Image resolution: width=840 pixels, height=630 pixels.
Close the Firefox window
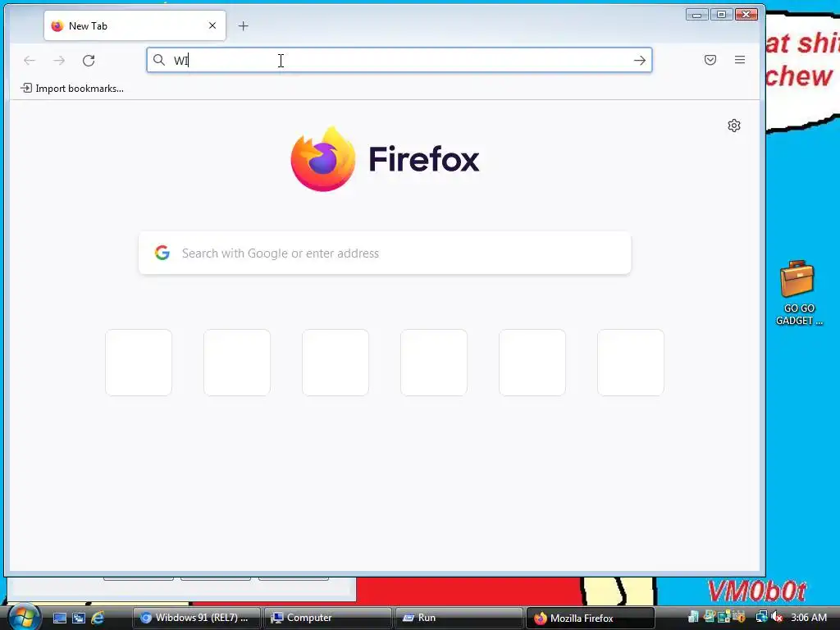[746, 15]
